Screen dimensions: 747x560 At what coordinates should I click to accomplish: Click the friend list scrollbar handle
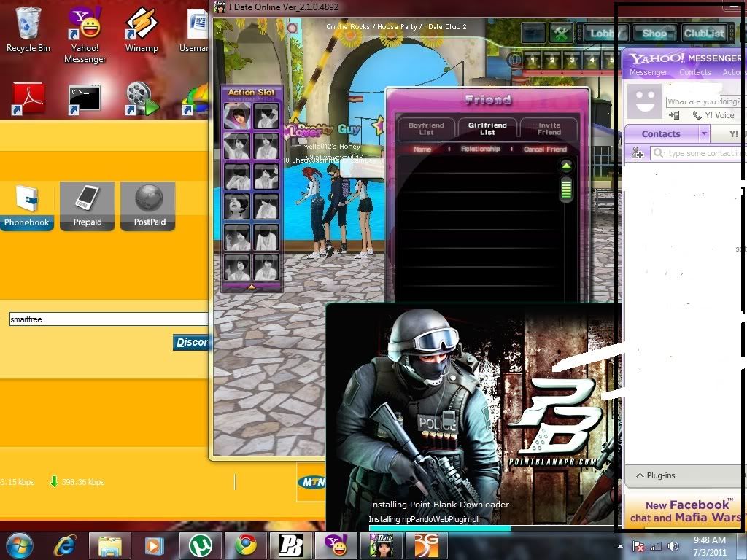pyautogui.click(x=566, y=190)
